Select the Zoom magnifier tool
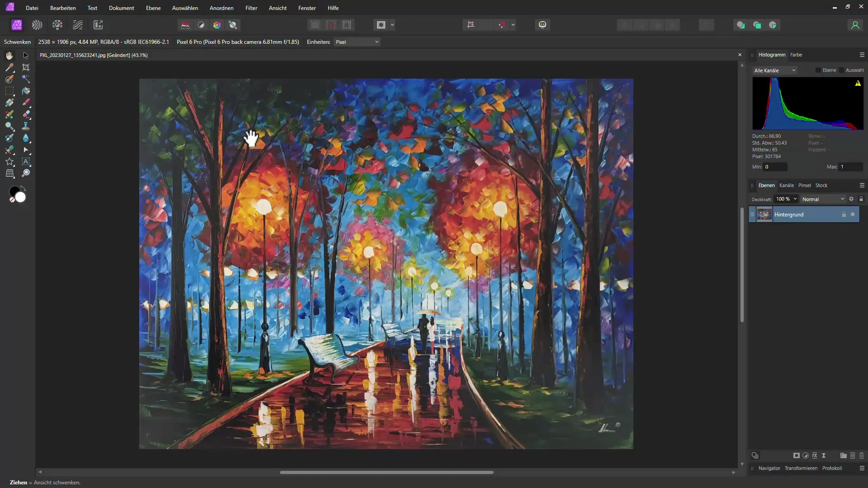Viewport: 868px width, 488px height. coord(26,173)
